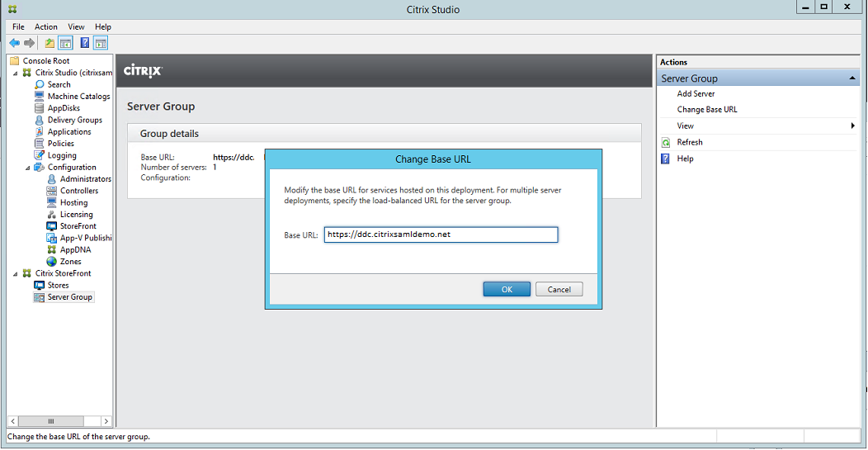Collapse the Citrix StoreFront tree node
Image resolution: width=868 pixels, height=450 pixels.
[16, 274]
